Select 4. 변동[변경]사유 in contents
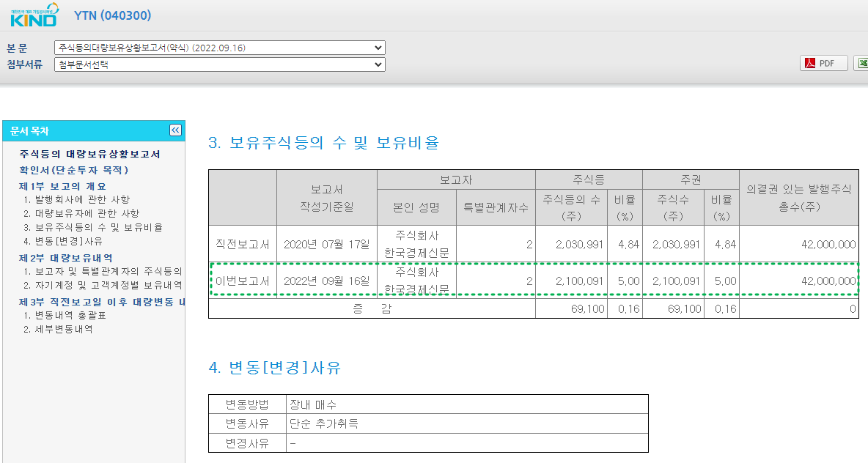The image size is (868, 463). coord(63,240)
